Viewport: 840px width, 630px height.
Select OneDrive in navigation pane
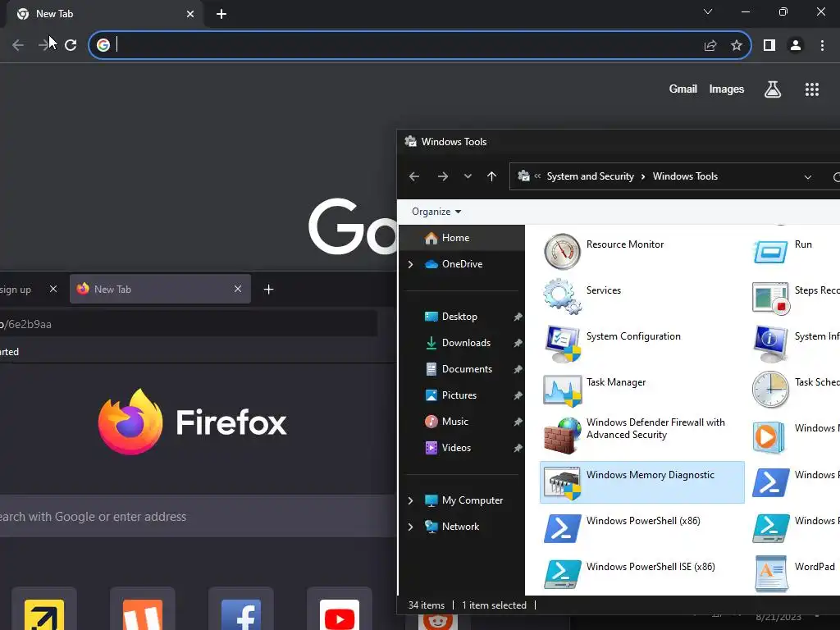point(462,264)
